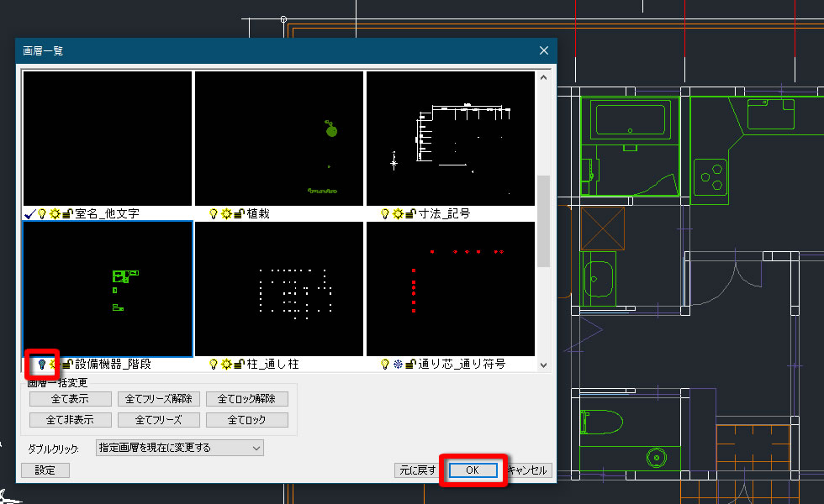Click the sun freeze icon for 柱_通し柱
This screenshot has width=824, height=504.
coord(226,364)
